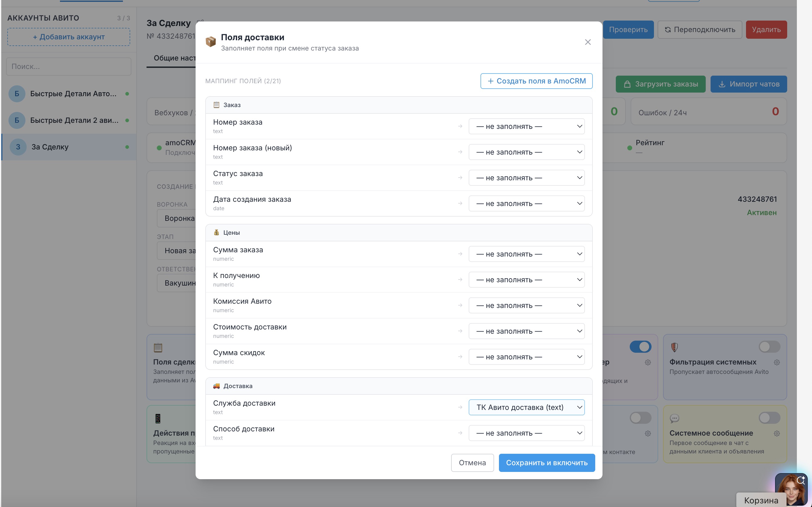Click the clipboard icon on Поля сделки card
The image size is (812, 507).
pos(158,347)
